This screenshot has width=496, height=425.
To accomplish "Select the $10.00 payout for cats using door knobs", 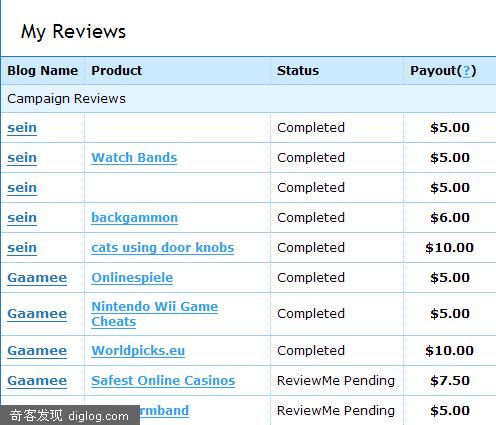I will (449, 248).
